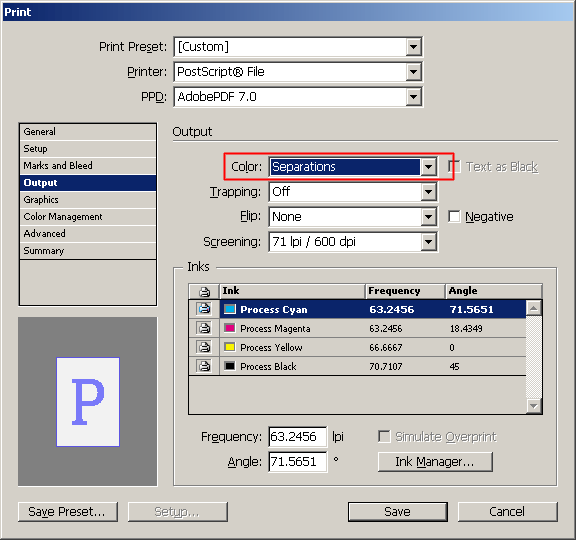The height and width of the screenshot is (540, 576).
Task: Click the yellow ink color swatch
Action: (230, 347)
